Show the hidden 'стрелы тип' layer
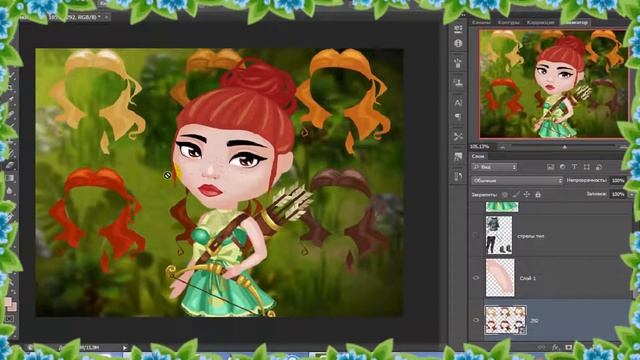 [x=476, y=236]
